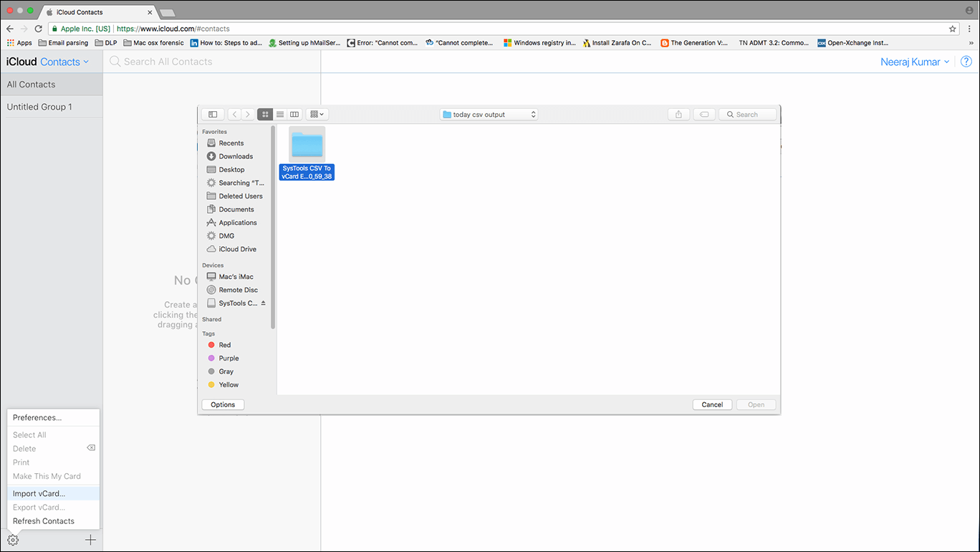Viewport: 980px width, 552px height.
Task: Switch file dialog to list view
Action: click(280, 114)
